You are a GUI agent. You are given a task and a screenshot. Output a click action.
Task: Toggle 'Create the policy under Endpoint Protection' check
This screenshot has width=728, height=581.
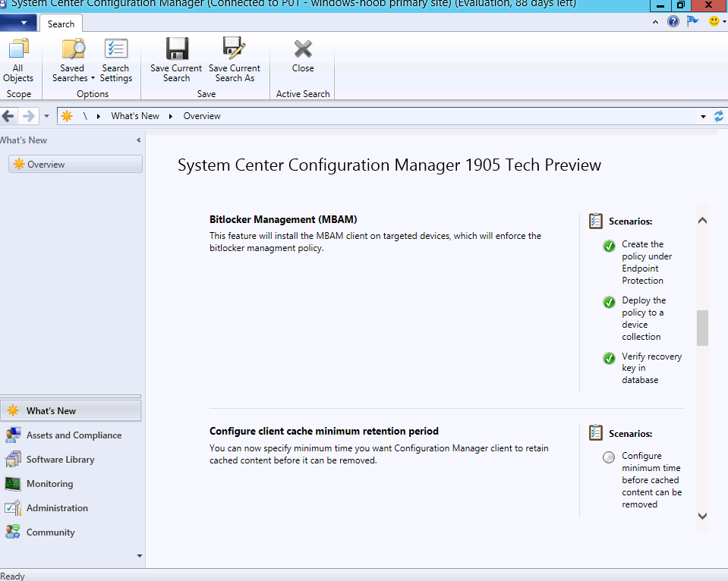coord(609,246)
